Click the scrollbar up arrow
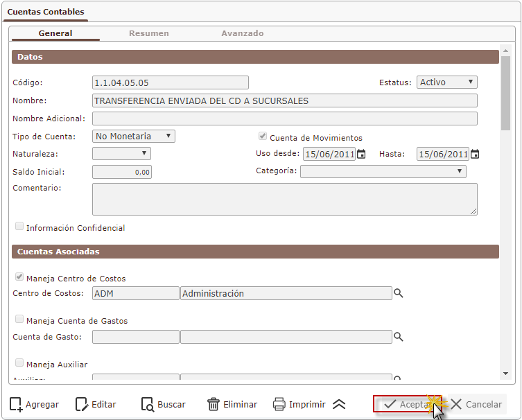Viewport: 522px width, 420px height. [505, 51]
